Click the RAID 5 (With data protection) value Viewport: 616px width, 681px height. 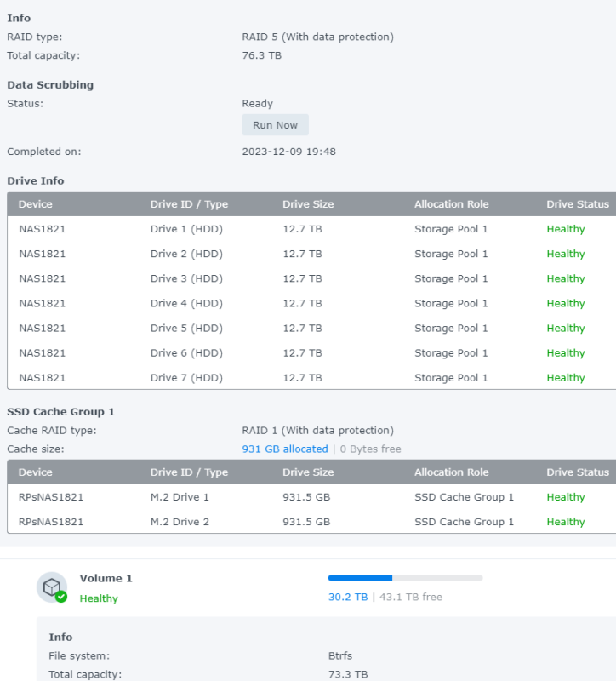click(x=317, y=37)
